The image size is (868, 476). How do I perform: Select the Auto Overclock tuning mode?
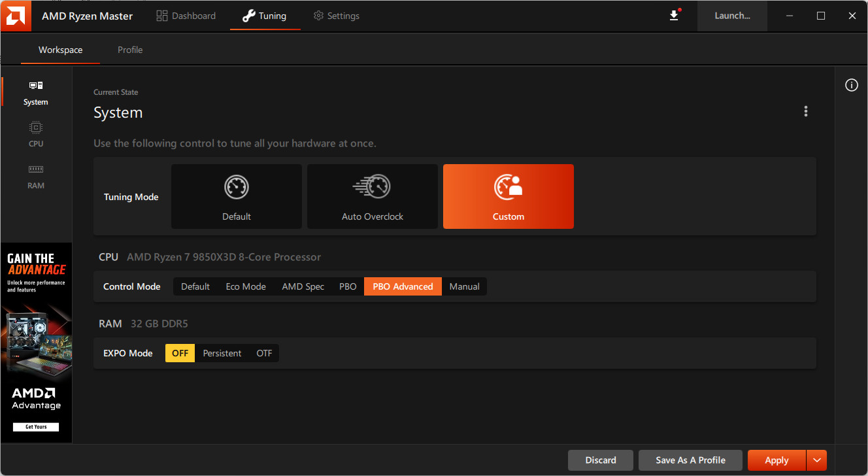click(x=373, y=196)
